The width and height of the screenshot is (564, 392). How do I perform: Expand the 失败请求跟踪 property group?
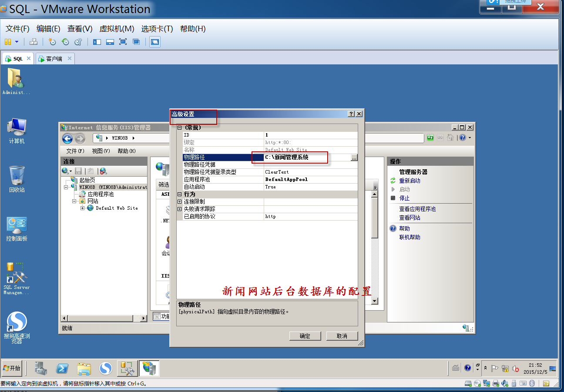pos(180,209)
